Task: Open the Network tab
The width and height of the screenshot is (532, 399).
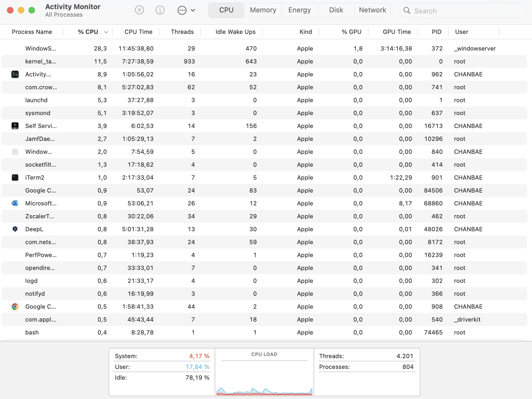Action: (372, 10)
